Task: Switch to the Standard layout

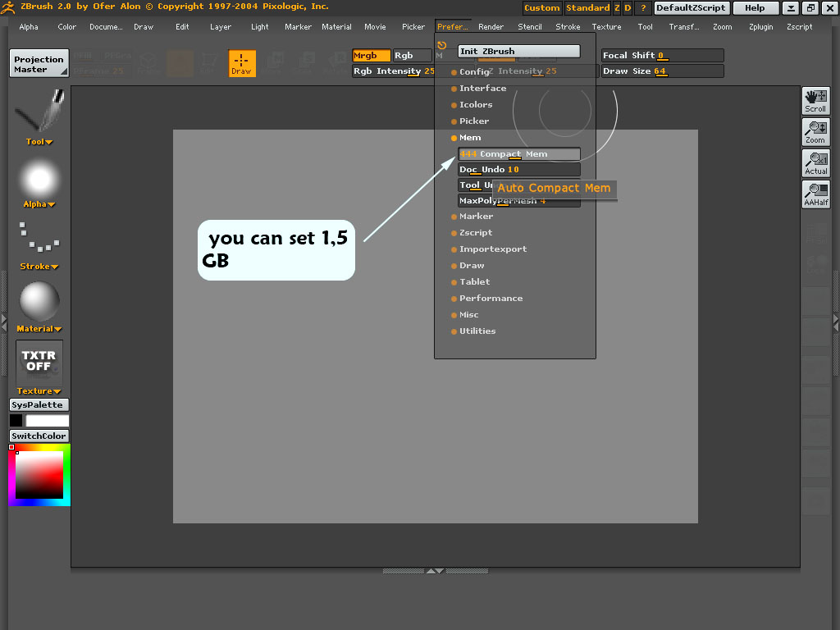Action: tap(587, 8)
